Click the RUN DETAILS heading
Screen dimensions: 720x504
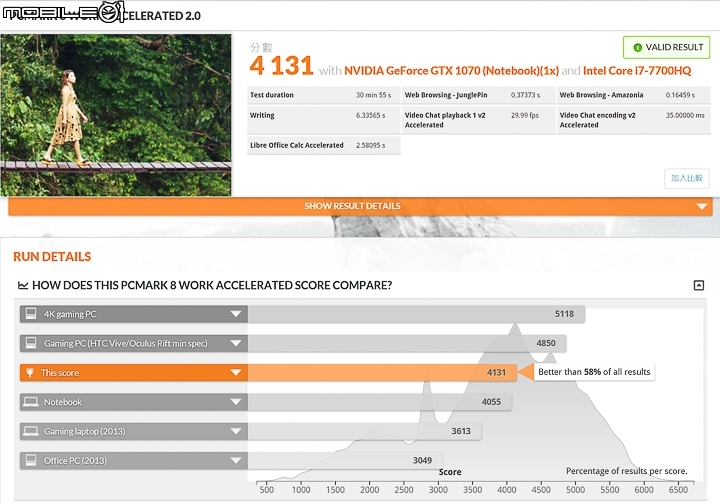[x=52, y=257]
